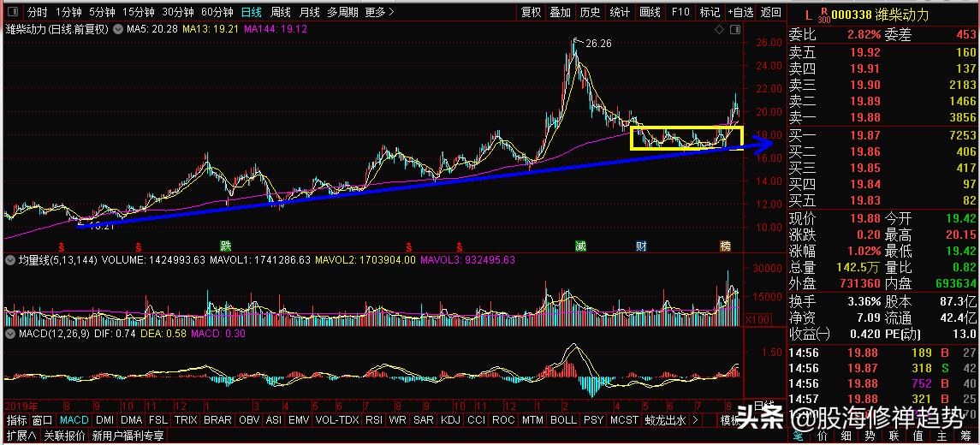Select the MACD indicator tab
The image size is (980, 445).
pos(74,420)
